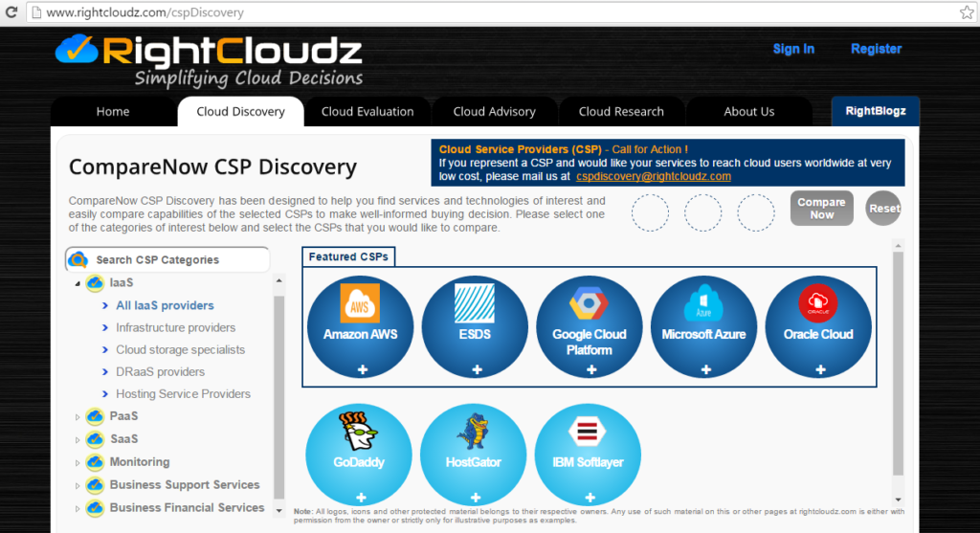Click the cspdiscovery@rightcloudz.com email link
This screenshot has width=980, height=533.
pyautogui.click(x=654, y=176)
